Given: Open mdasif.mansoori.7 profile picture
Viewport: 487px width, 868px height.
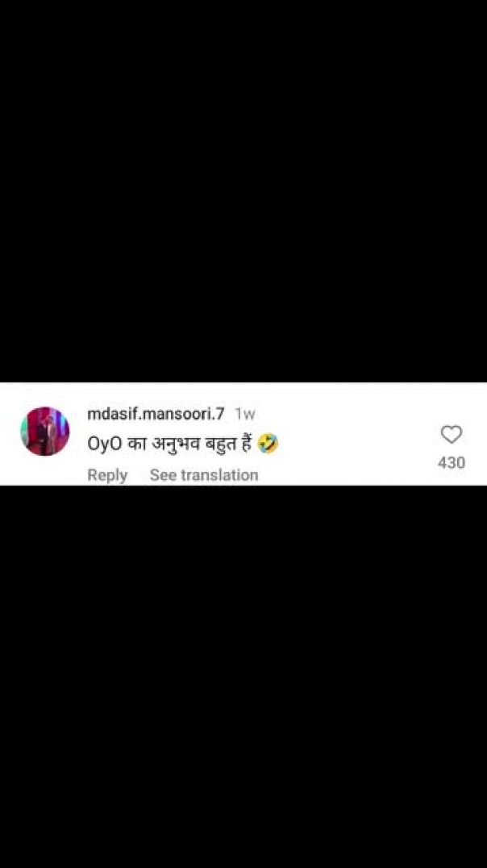Looking at the screenshot, I should coord(45,432).
